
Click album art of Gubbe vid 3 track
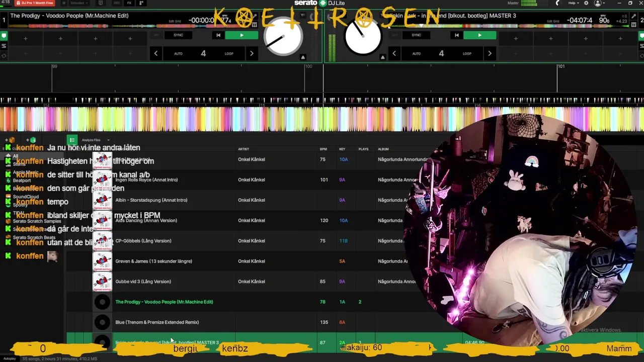tap(102, 282)
